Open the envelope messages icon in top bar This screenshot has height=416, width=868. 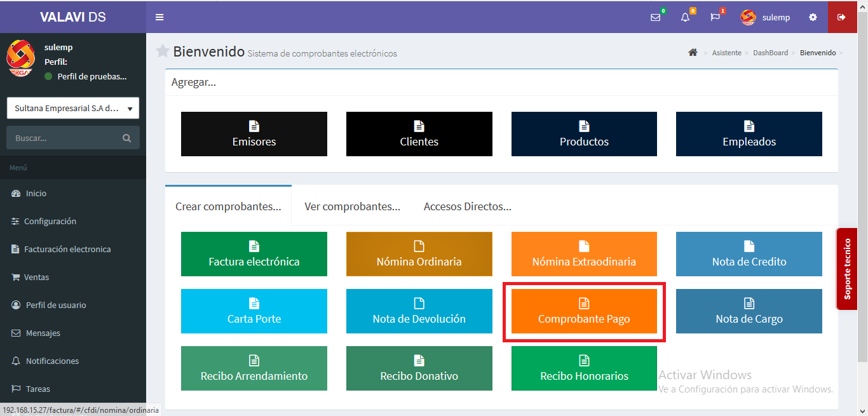click(655, 17)
